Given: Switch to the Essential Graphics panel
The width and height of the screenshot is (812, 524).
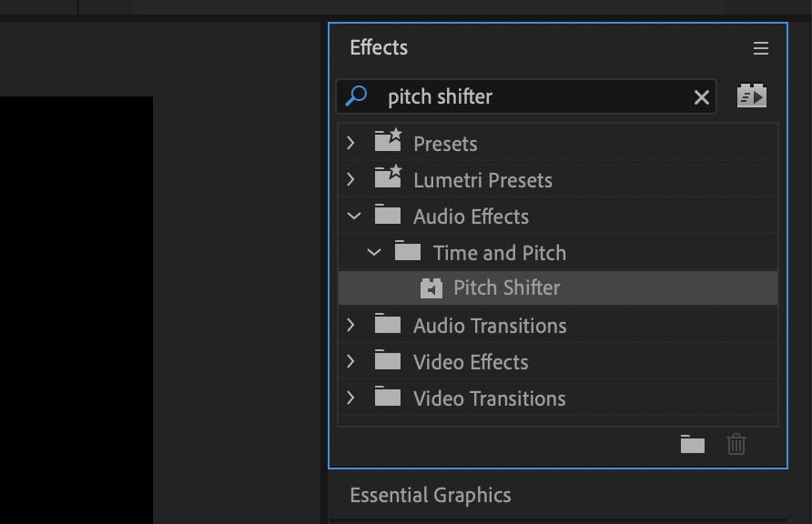Looking at the screenshot, I should click(430, 495).
